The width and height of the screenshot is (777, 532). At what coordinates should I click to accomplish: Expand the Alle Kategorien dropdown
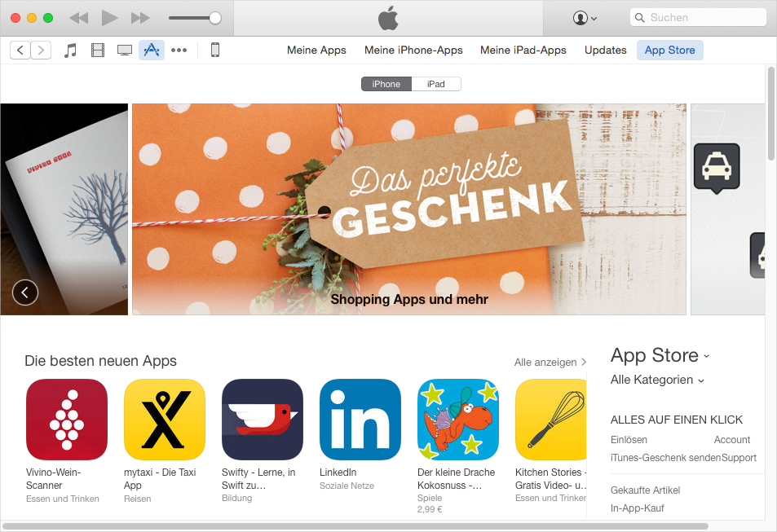pyautogui.click(x=657, y=380)
